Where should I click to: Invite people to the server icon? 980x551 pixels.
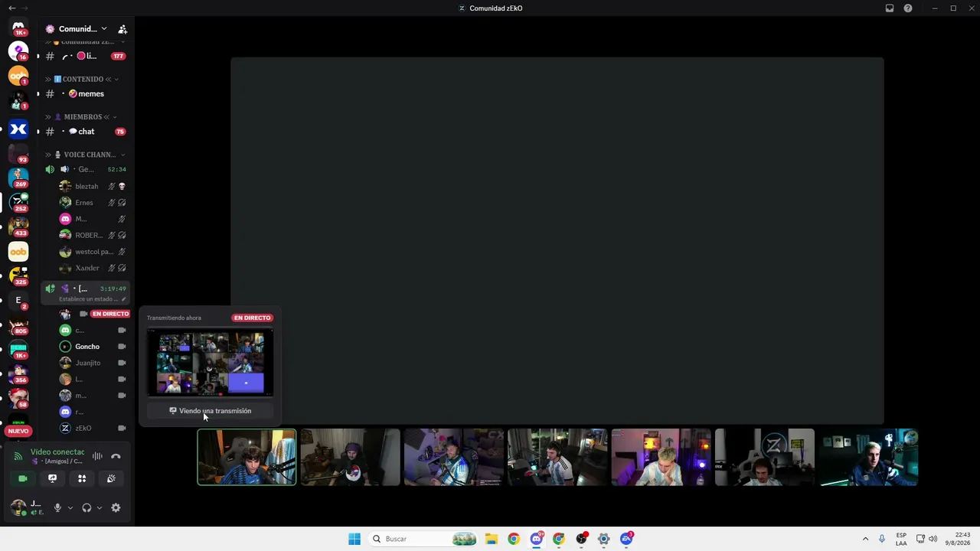pos(122,29)
